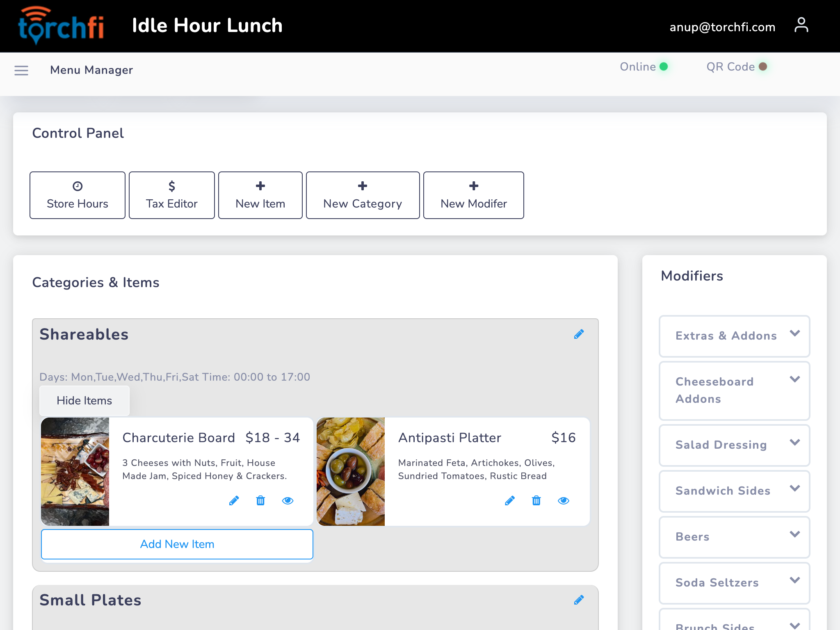Open the Tax Editor
The width and height of the screenshot is (840, 630).
172,195
